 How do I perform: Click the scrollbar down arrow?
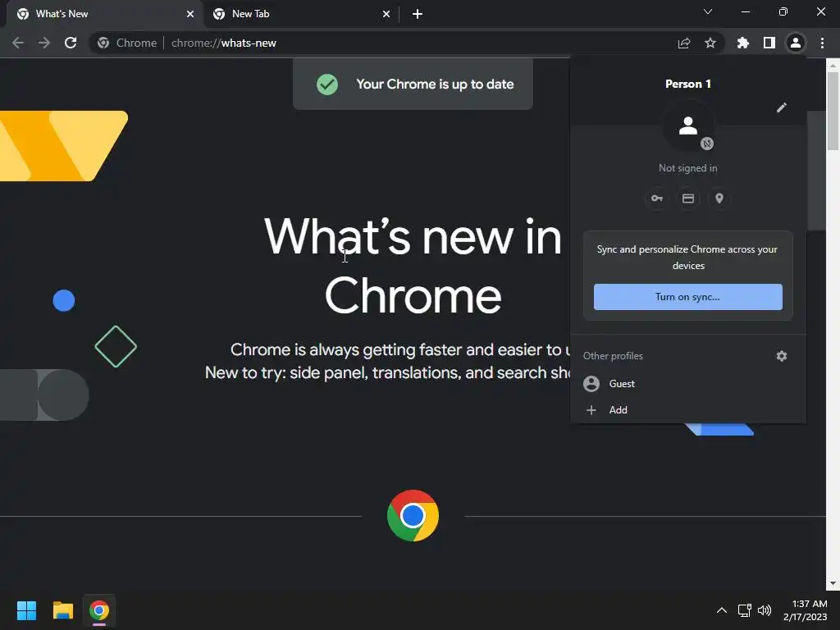click(833, 583)
